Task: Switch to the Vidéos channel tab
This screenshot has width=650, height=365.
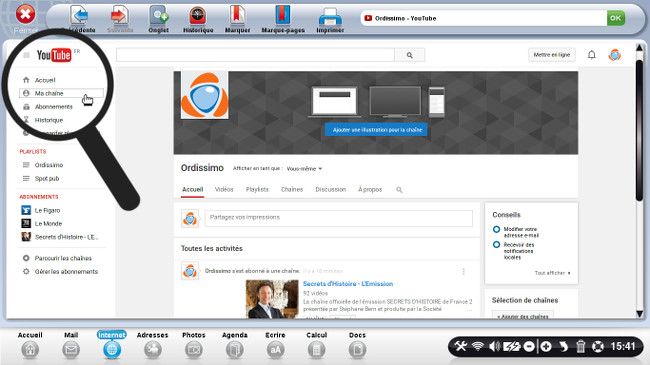Action: pos(224,190)
